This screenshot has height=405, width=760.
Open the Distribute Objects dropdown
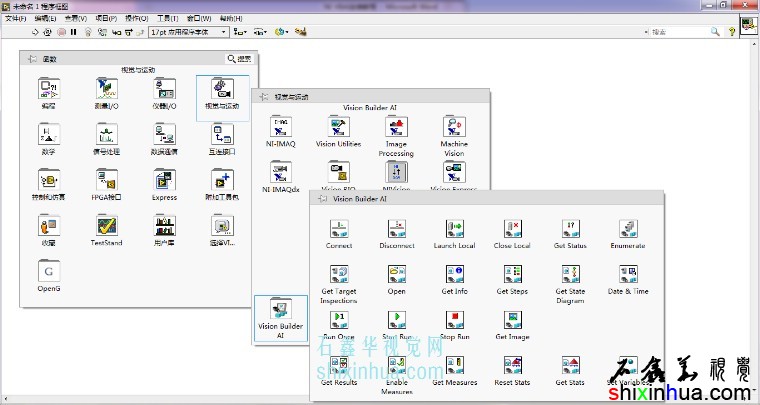[260, 32]
